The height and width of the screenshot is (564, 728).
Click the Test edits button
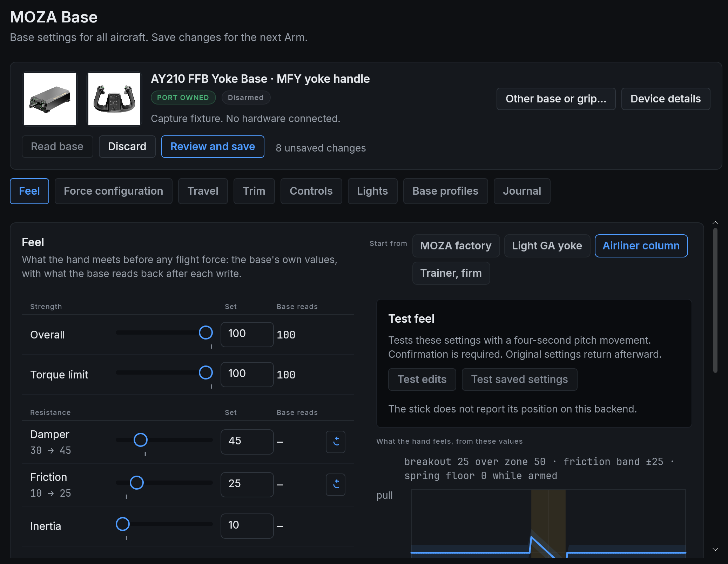click(x=422, y=380)
